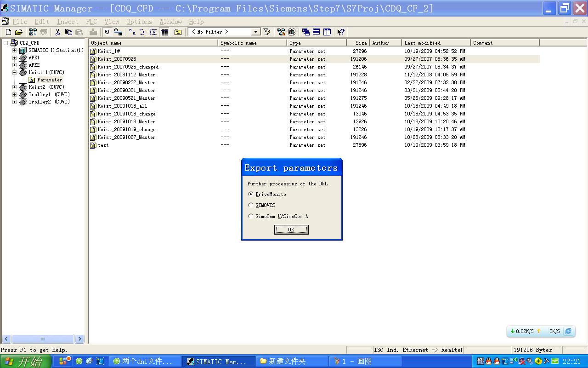Viewport: 588px width, 368px height.
Task: Select the Hoist_20091018_all file
Action: [x=122, y=106]
